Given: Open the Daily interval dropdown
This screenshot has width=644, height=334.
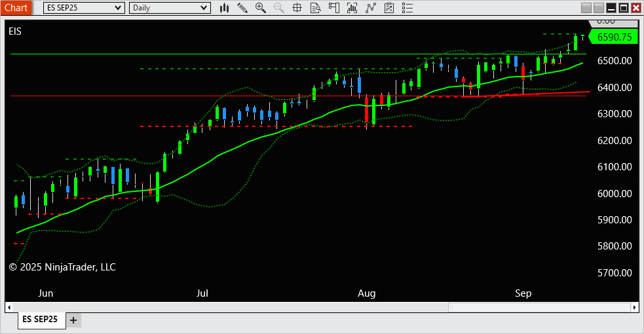Looking at the screenshot, I should tap(170, 8).
